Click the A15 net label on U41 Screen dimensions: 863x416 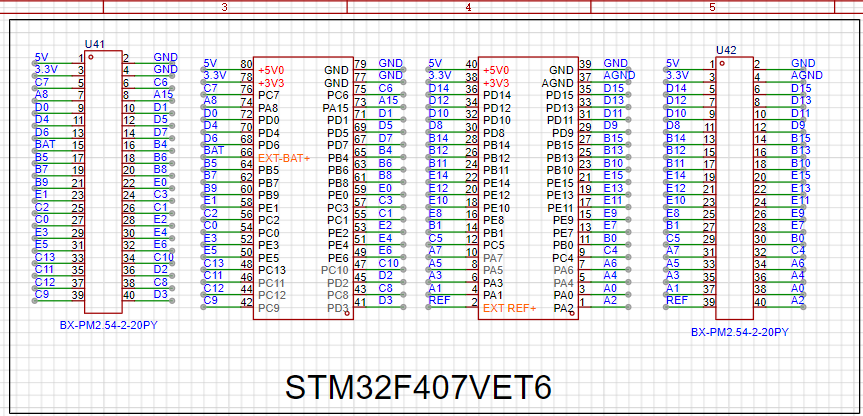click(163, 94)
